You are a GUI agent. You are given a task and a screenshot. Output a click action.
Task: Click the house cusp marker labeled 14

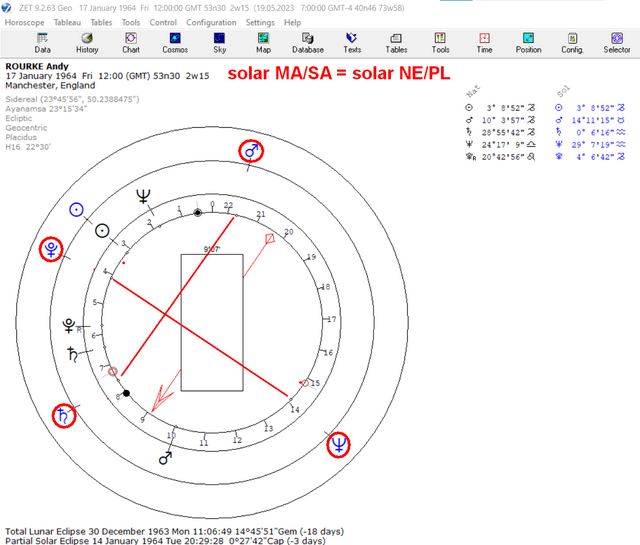click(x=295, y=409)
